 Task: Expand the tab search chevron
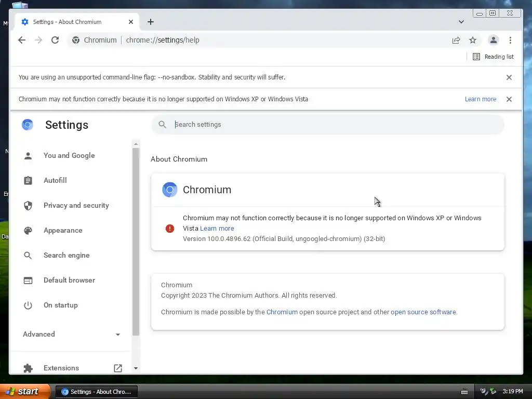461,22
